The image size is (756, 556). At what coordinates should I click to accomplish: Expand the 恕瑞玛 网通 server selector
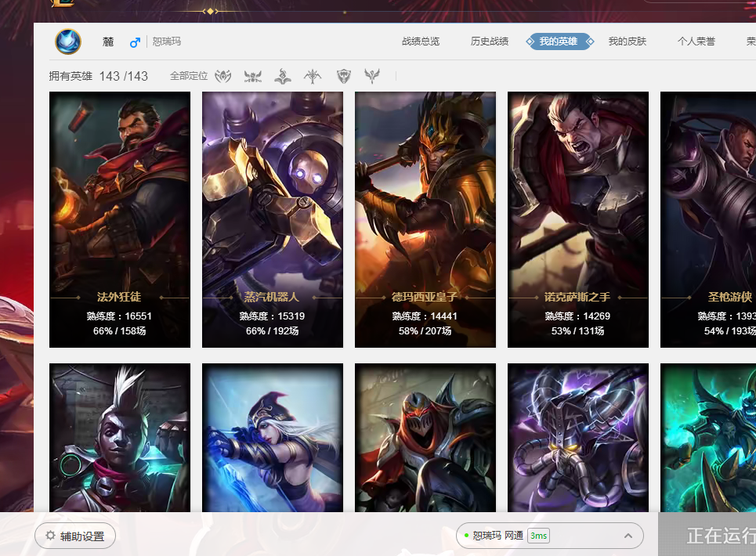pos(550,536)
